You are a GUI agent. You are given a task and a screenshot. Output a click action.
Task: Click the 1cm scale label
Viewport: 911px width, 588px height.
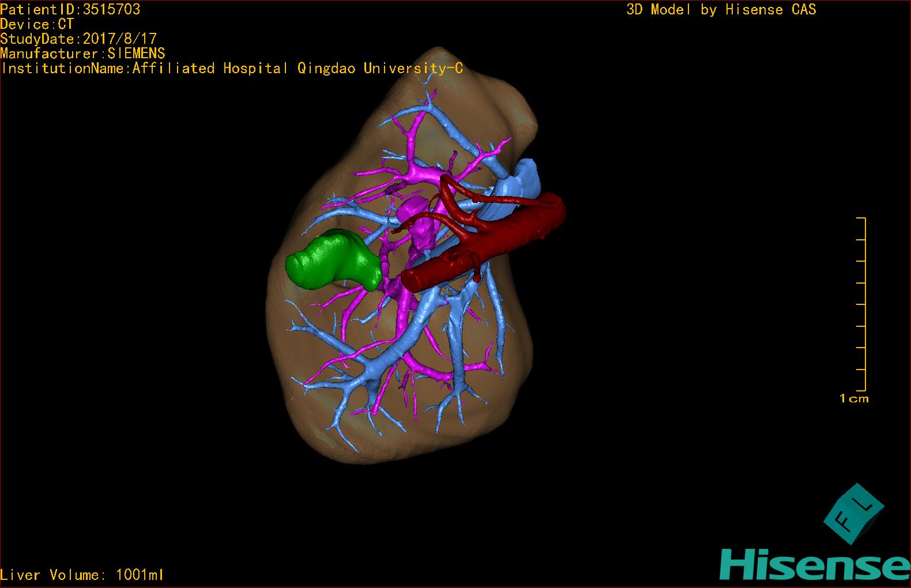pyautogui.click(x=853, y=398)
